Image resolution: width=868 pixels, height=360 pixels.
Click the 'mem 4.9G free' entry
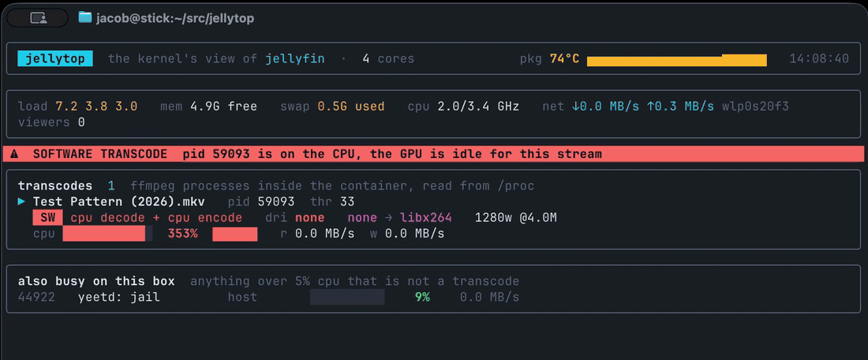(208, 107)
